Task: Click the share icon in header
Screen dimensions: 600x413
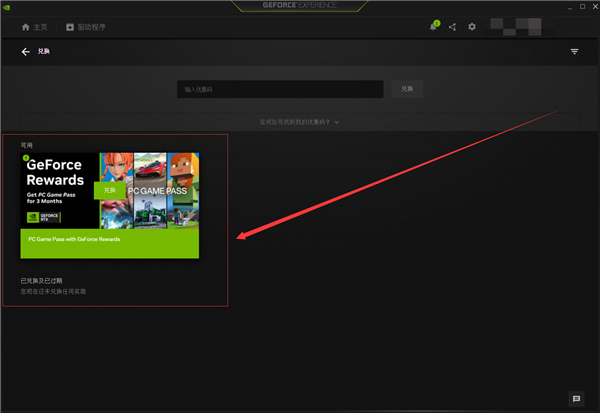Action: coord(452,27)
